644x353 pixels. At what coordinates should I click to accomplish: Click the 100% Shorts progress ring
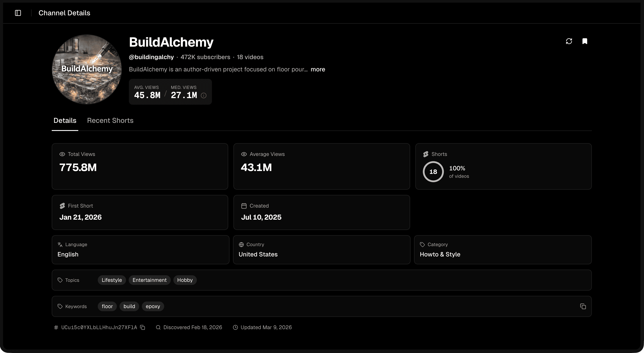[x=433, y=171]
